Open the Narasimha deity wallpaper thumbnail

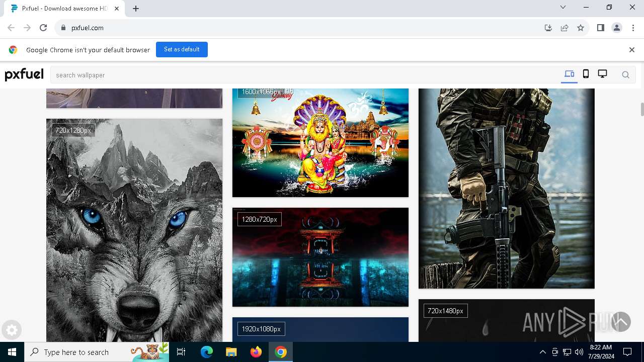pos(320,143)
